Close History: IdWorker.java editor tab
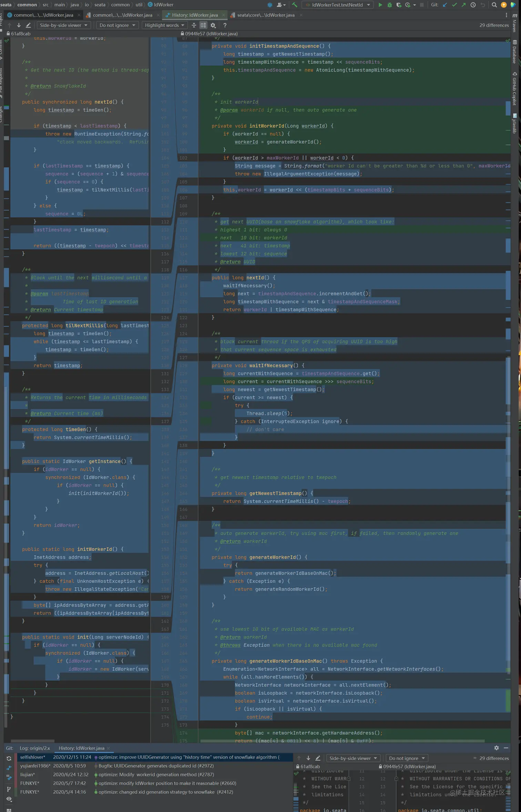 point(223,15)
